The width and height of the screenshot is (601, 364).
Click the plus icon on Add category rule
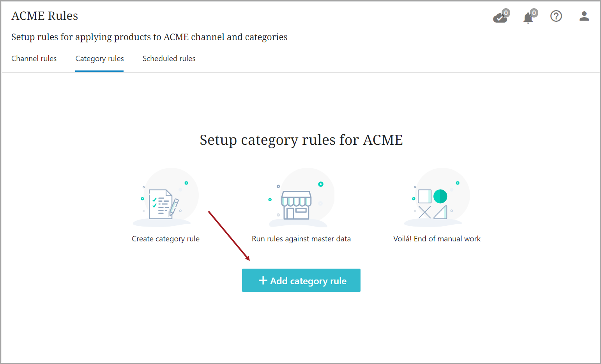click(x=263, y=280)
